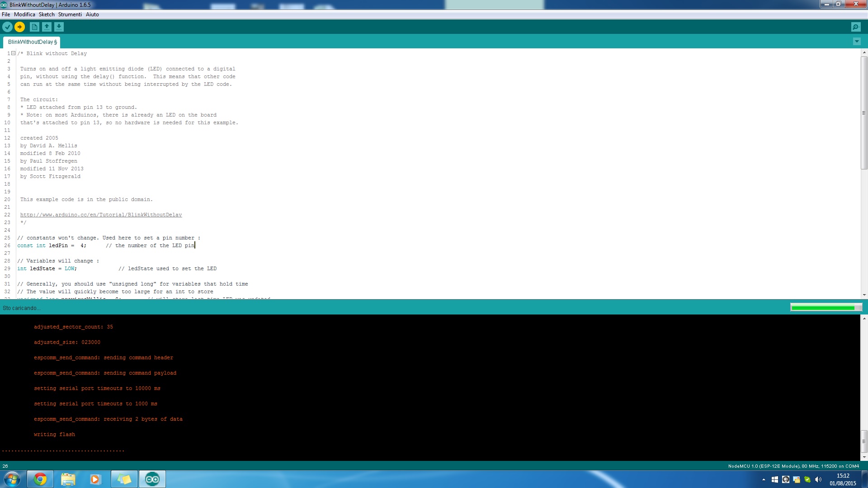The height and width of the screenshot is (488, 868).
Task: Open Google Chrome from the taskbar
Action: tap(40, 479)
